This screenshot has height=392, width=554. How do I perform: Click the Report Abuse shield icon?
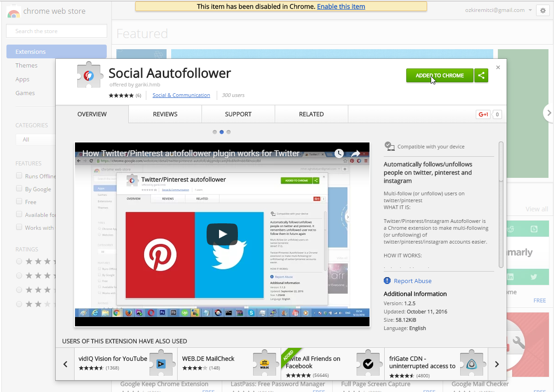tap(387, 281)
